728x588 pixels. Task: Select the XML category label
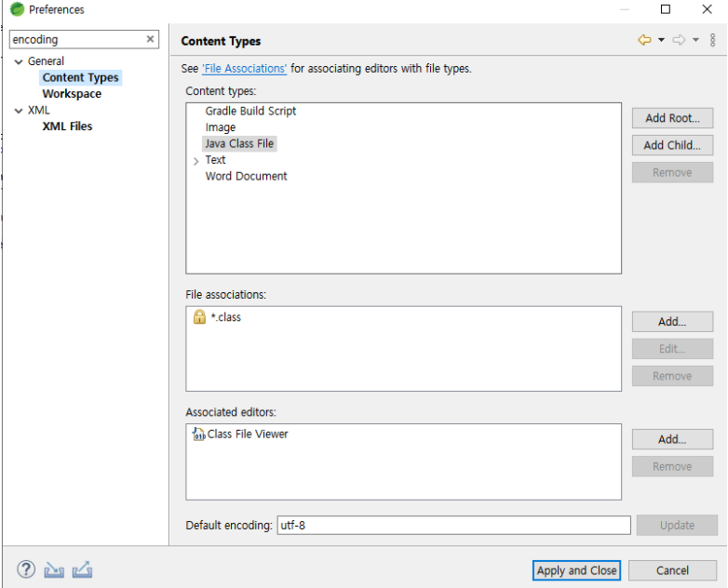[38, 110]
